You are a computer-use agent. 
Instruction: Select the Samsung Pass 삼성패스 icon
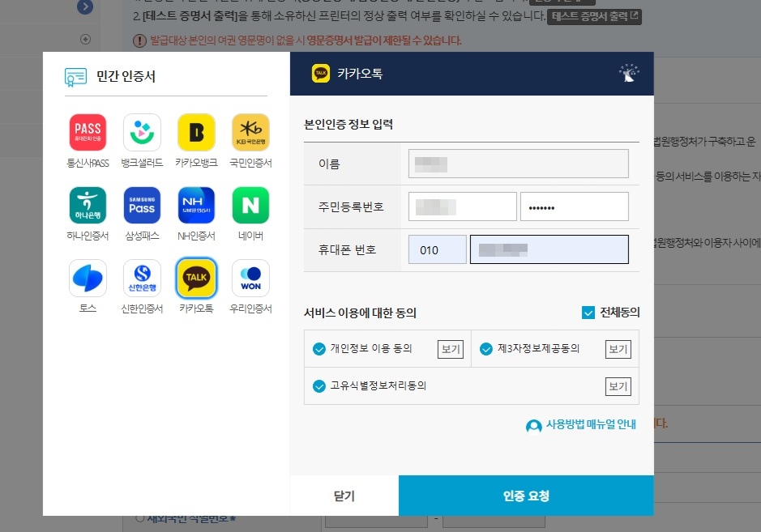pyautogui.click(x=142, y=205)
